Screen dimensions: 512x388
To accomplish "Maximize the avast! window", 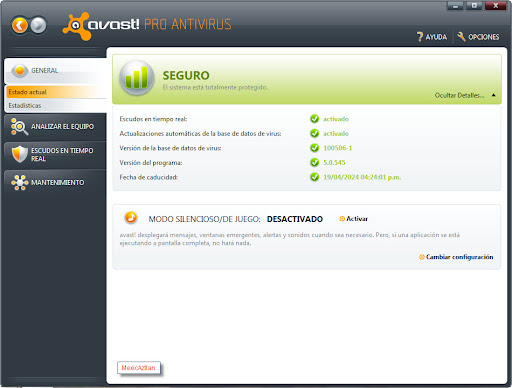I will (474, 6).
